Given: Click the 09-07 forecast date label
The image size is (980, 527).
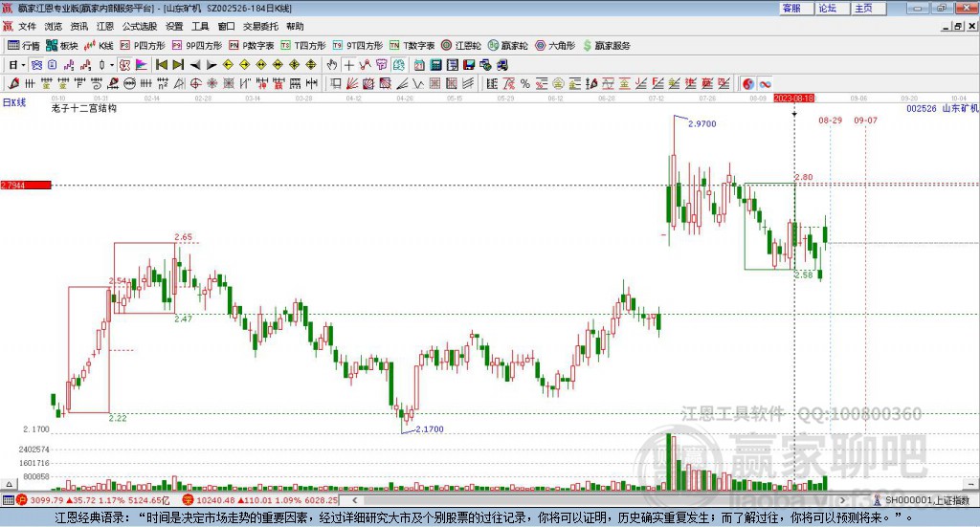Looking at the screenshot, I should coord(865,120).
